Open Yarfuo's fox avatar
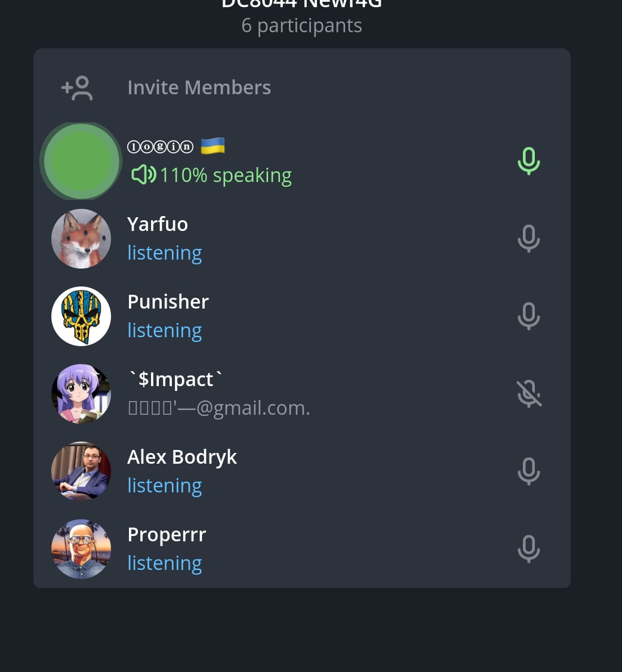Screen dimensions: 622x672 [x=81, y=239]
